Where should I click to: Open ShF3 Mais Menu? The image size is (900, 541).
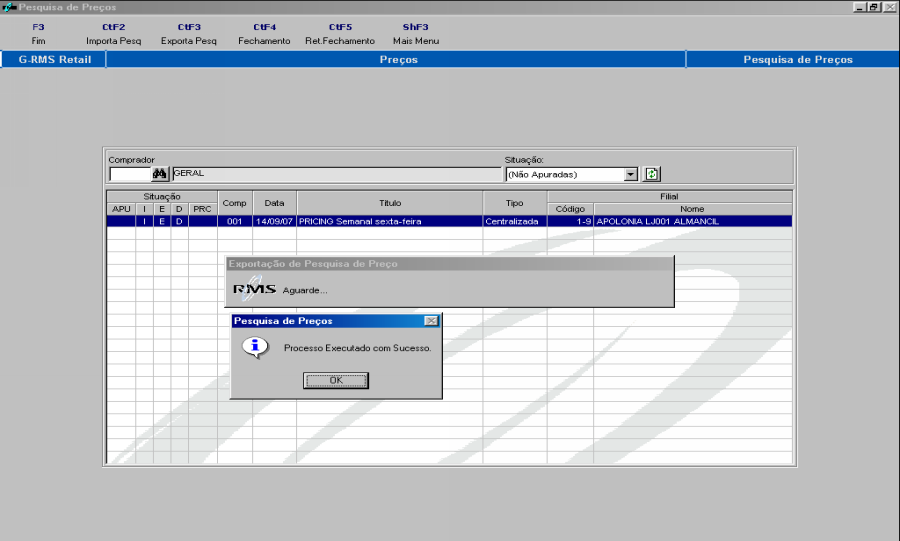click(x=416, y=34)
